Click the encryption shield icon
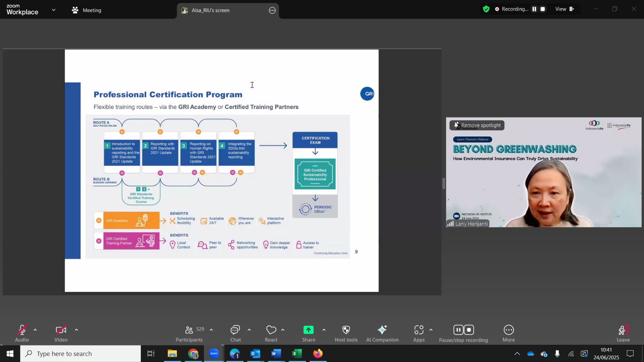Viewport: 644px width, 362px height. tap(486, 9)
